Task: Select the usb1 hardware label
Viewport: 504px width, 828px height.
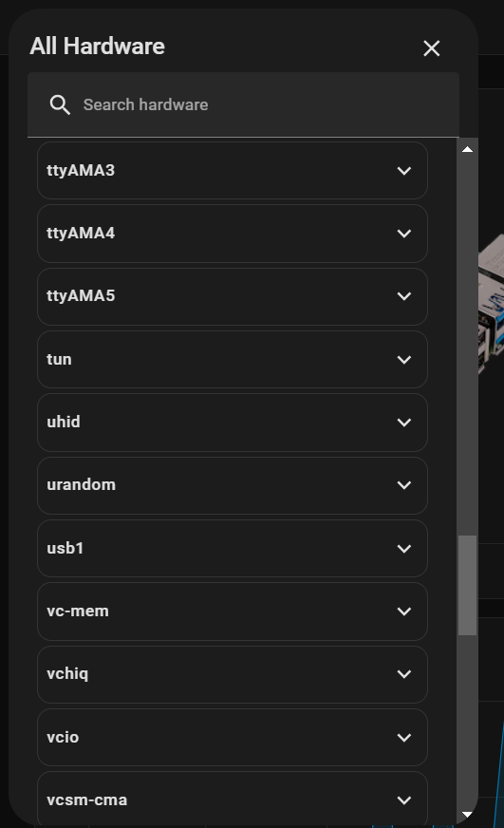Action: 65,548
